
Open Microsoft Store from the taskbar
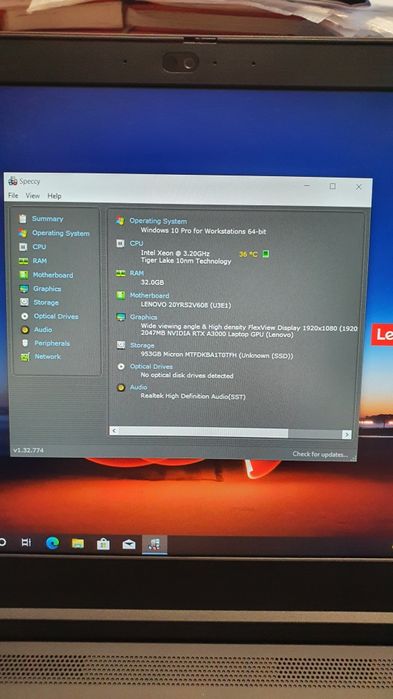coord(103,544)
